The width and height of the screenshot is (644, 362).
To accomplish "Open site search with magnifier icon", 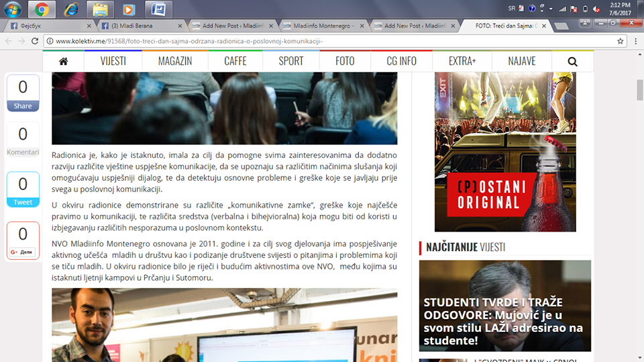I will coord(572,61).
